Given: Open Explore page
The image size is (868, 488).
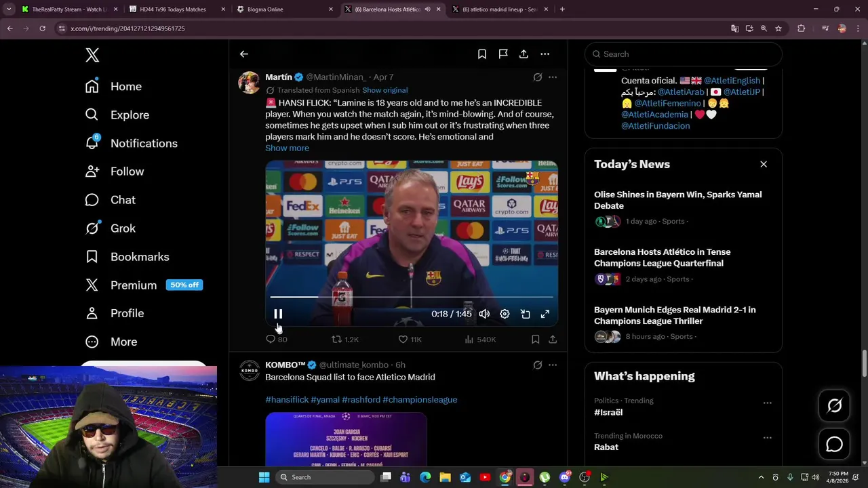Looking at the screenshot, I should (117, 115).
